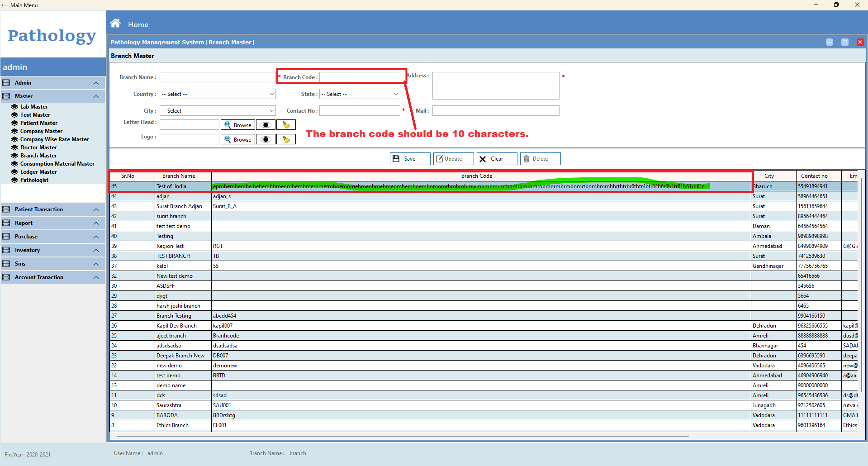Clear Letter Head with the broom icon
Viewport: 868px width, 466px height.
[x=286, y=125]
